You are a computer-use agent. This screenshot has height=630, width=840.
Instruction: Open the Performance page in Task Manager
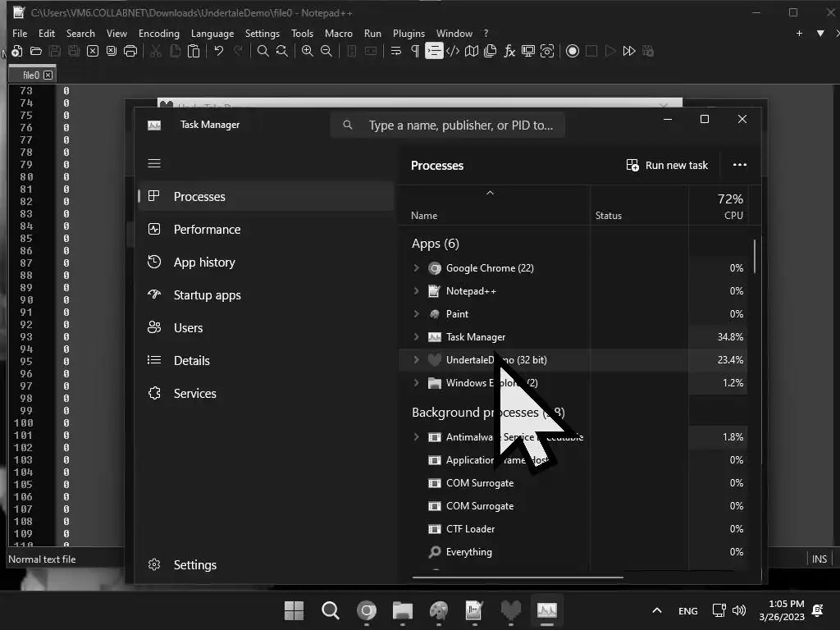pos(267,230)
